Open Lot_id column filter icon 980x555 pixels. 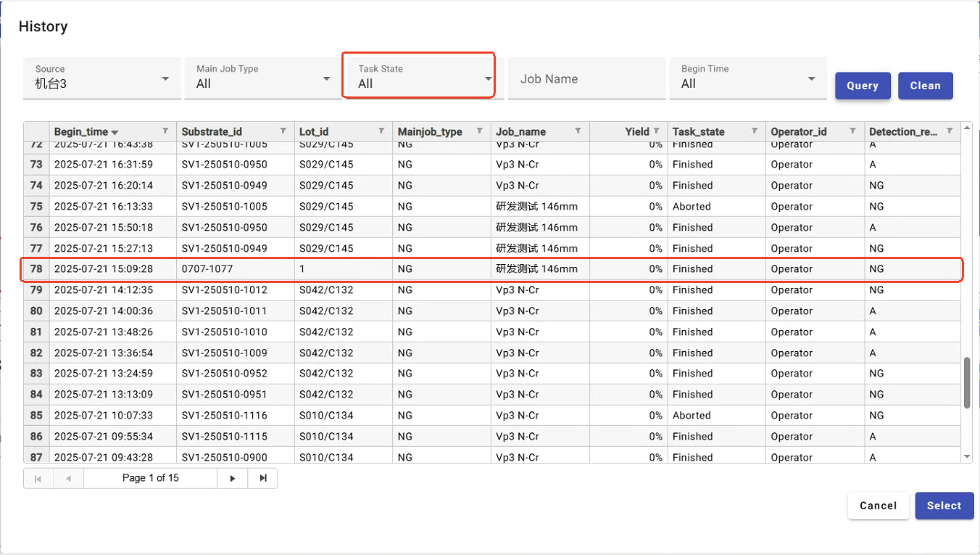(381, 131)
